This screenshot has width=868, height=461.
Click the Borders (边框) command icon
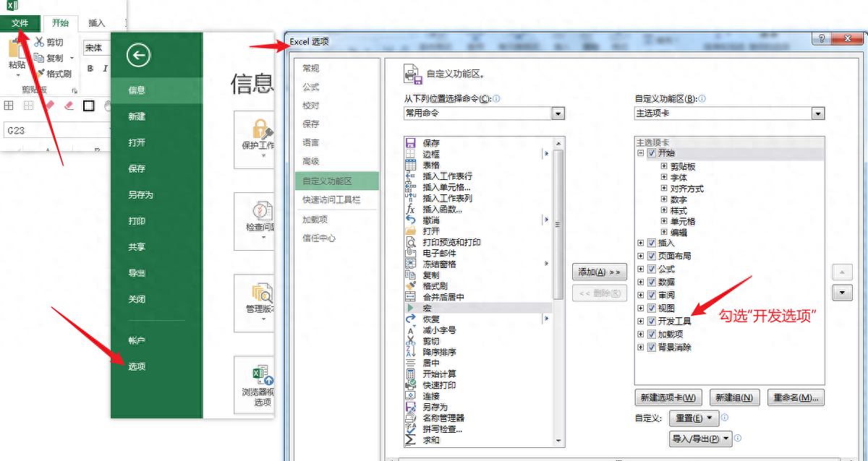tap(410, 154)
